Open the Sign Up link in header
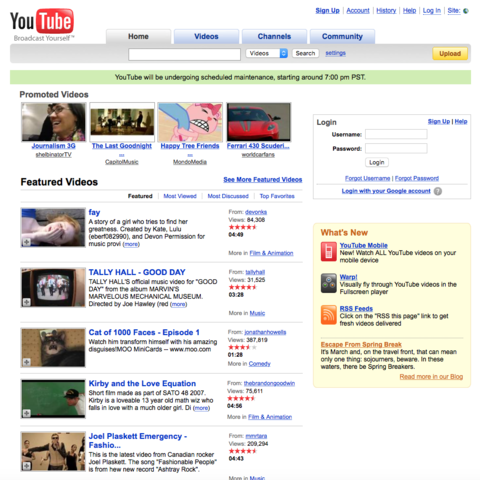This screenshot has width=480, height=480. click(x=327, y=11)
